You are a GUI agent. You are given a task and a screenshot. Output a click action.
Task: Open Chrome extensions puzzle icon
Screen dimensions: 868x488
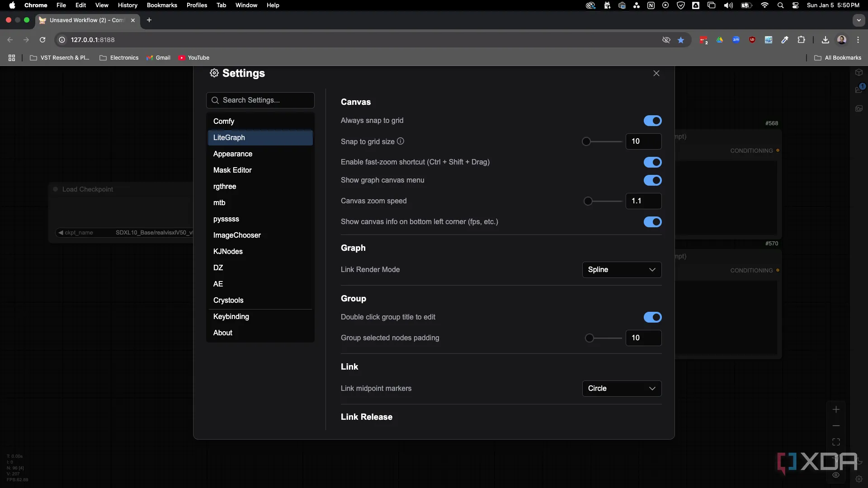[801, 40]
